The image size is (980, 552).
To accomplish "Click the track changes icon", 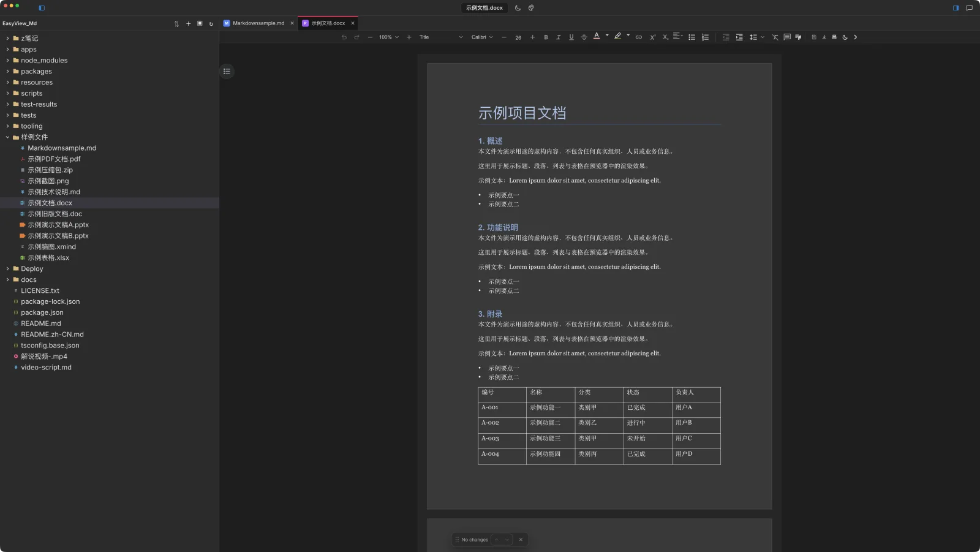I will [x=798, y=37].
